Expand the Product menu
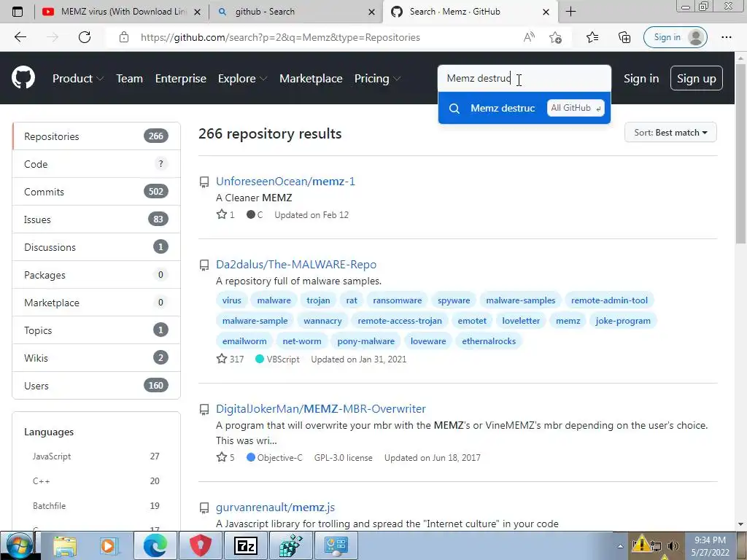Screen dimensions: 747x560 tap(78, 79)
